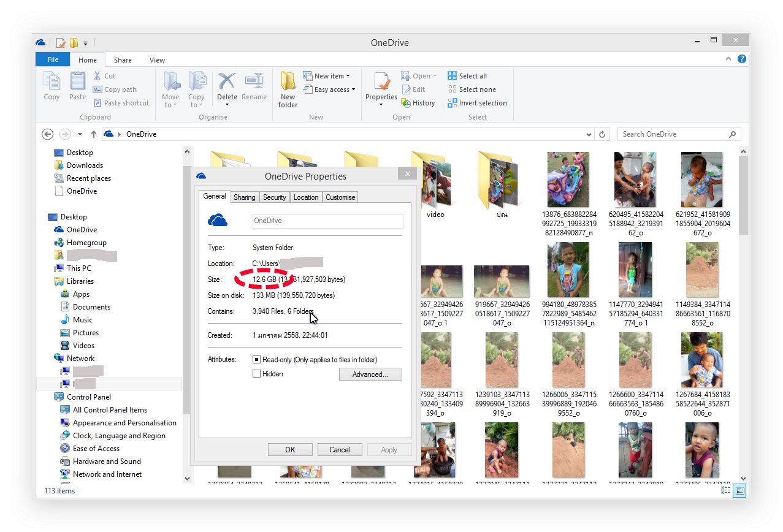
Task: Open the ribbon Open button dropdown
Action: click(x=435, y=76)
